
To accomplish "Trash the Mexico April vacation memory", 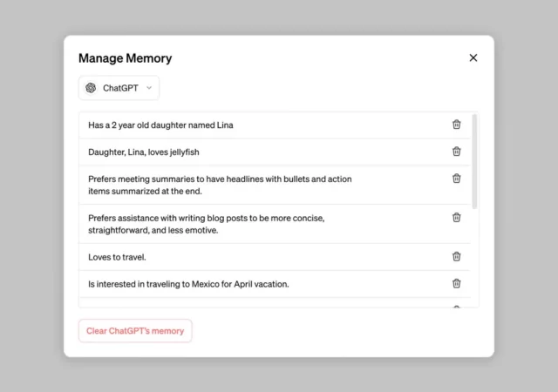I will [x=456, y=284].
